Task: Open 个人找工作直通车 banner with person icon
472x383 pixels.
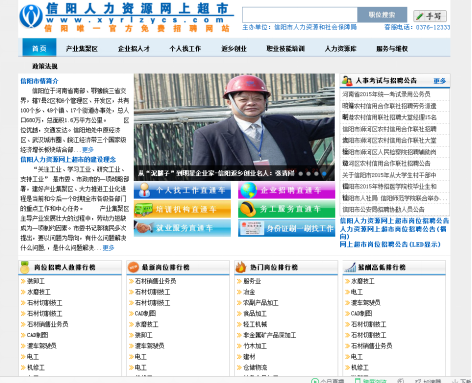Action: (182, 190)
